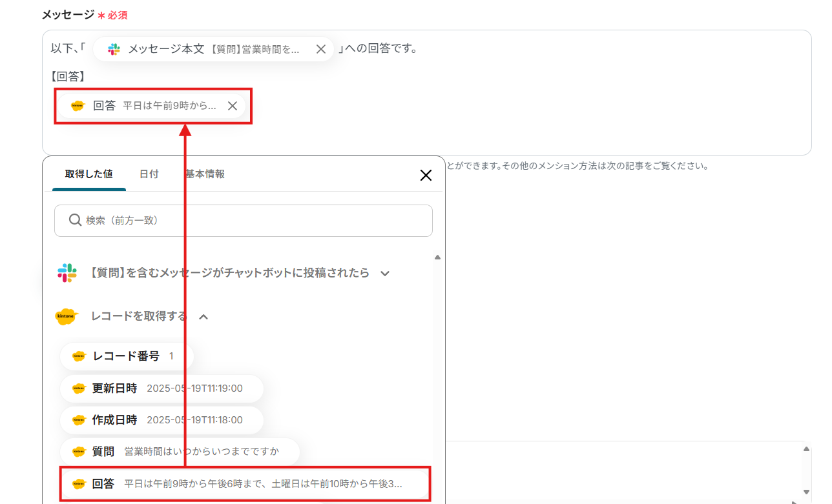The image size is (832, 504).
Task: Choose the 質問 value chip
Action: coord(180,452)
